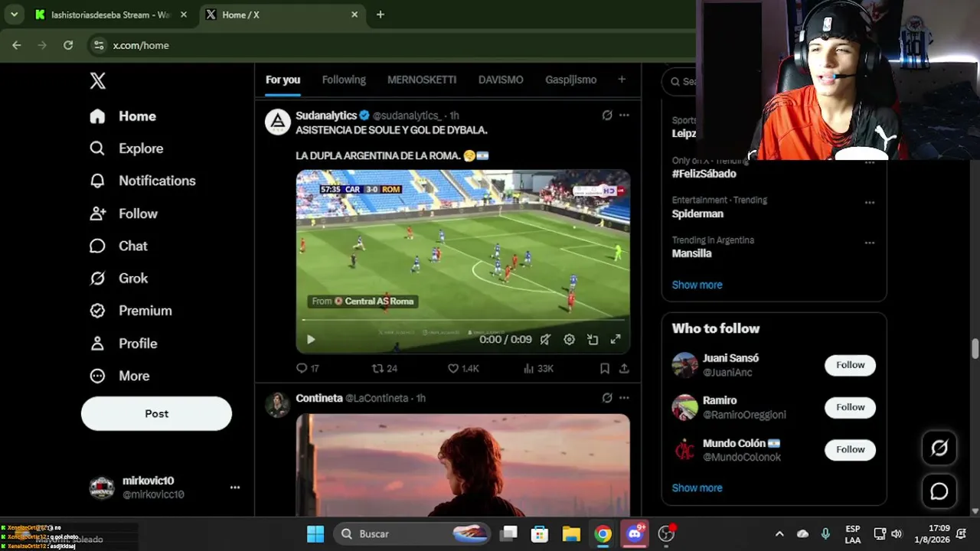The image size is (980, 551).
Task: Unmute the Roma match video
Action: coord(545,340)
